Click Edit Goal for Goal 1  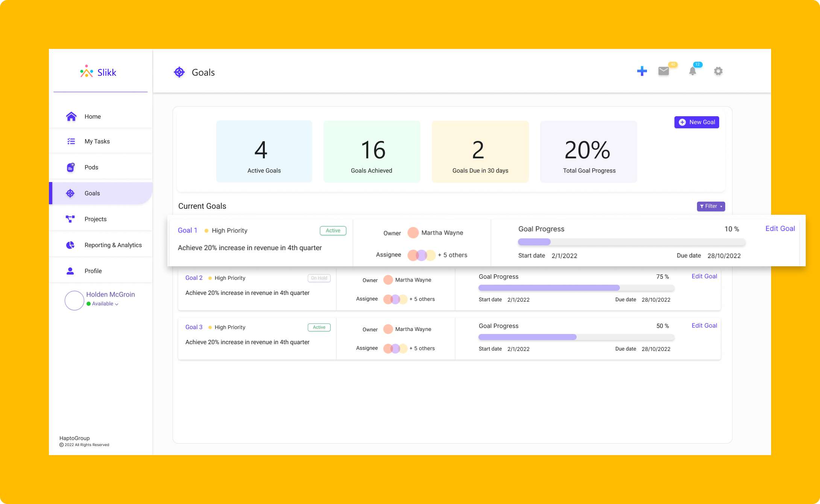point(780,229)
